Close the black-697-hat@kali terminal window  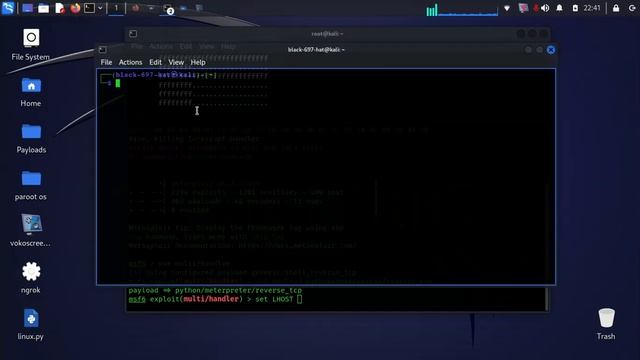coord(551,50)
